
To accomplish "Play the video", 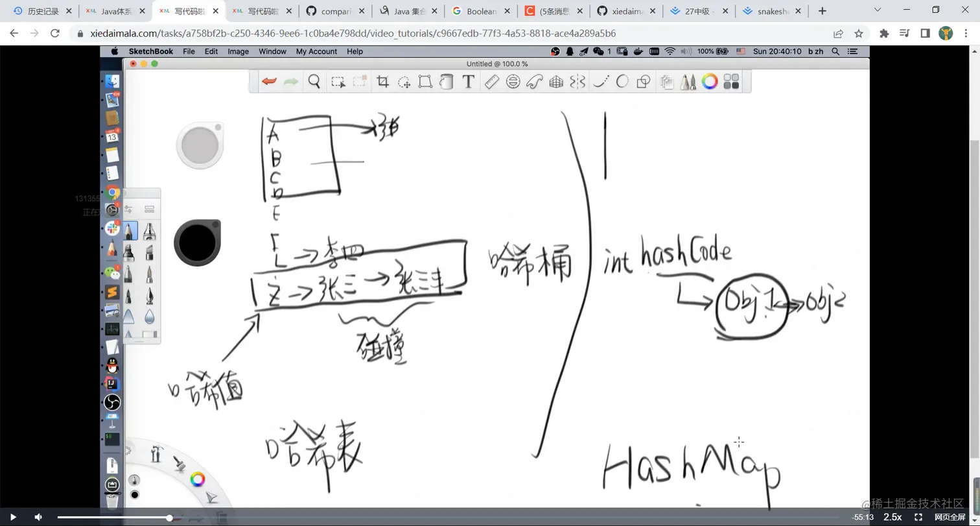I will click(x=13, y=517).
